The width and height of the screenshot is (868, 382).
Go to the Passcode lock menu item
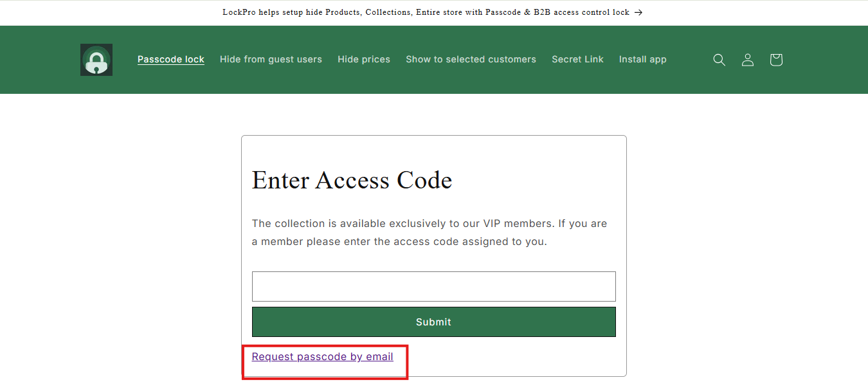point(171,59)
